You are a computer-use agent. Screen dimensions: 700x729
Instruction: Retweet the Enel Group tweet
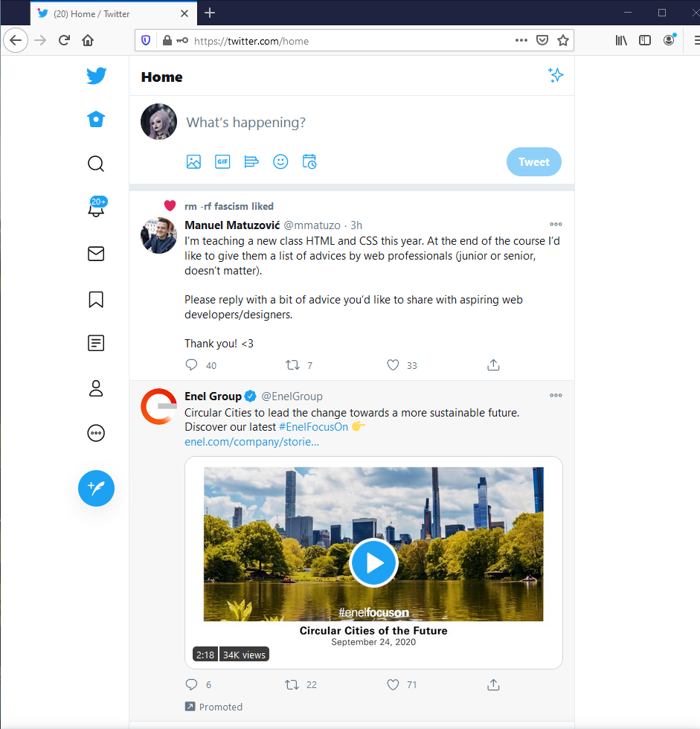292,684
